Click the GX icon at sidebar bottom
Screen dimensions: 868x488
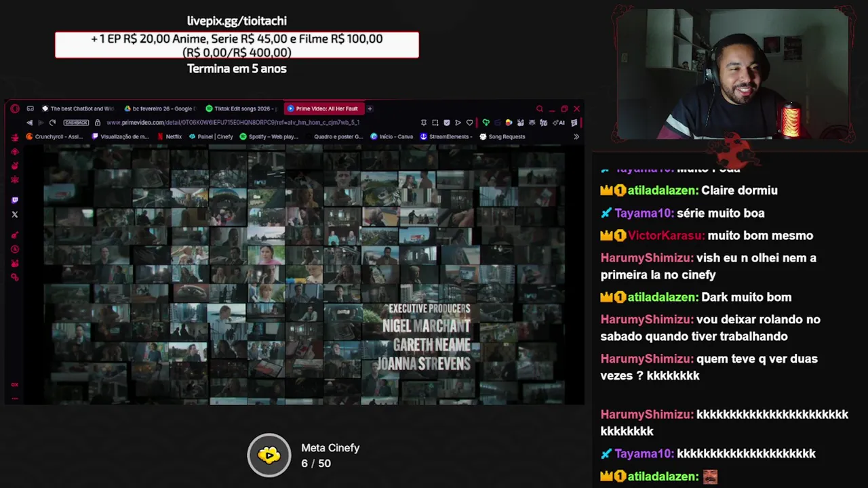click(15, 384)
